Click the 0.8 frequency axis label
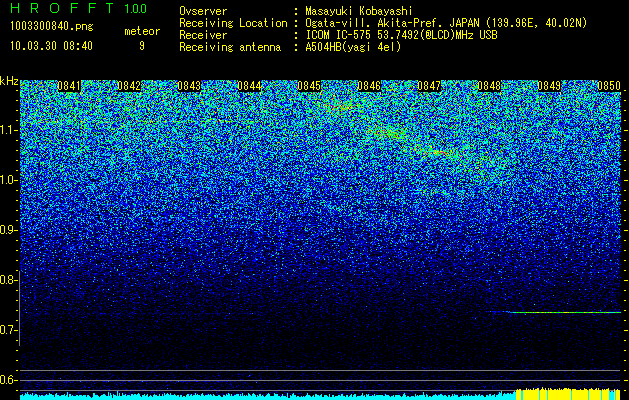Image resolution: width=629 pixels, height=400 pixels. pos(8,280)
